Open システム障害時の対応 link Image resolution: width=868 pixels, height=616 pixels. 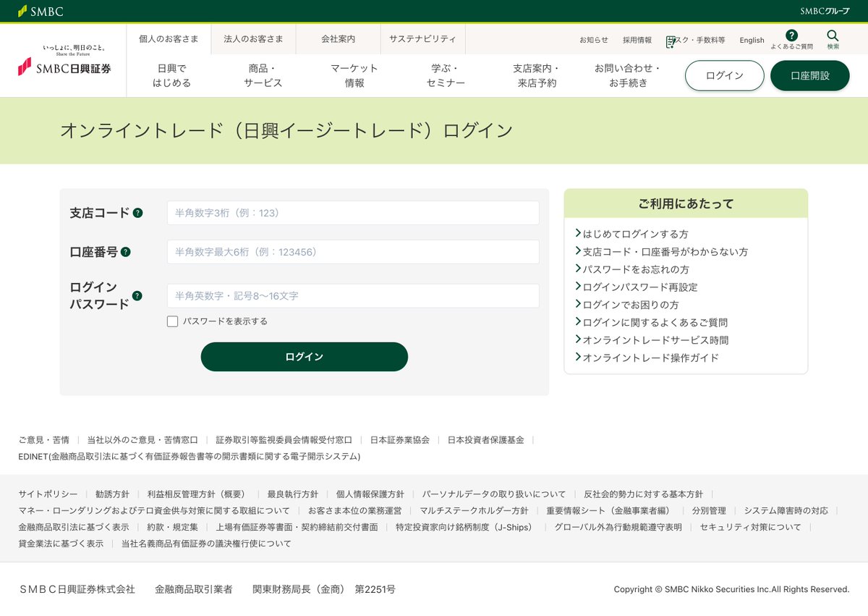786,510
